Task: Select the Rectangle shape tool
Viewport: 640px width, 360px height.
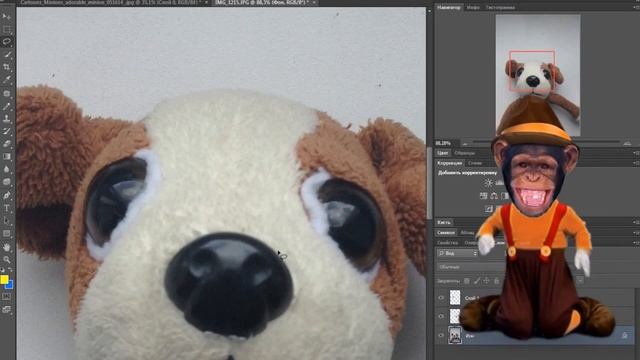Action: click(x=7, y=234)
